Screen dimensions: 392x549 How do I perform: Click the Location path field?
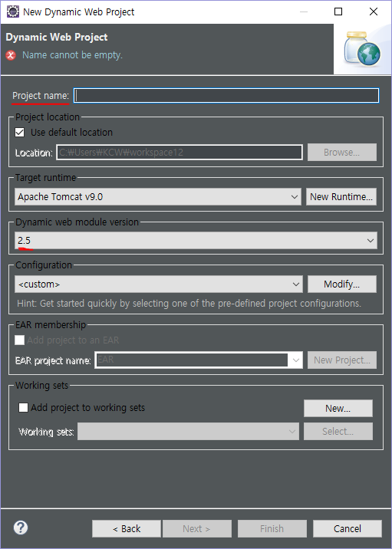point(180,153)
